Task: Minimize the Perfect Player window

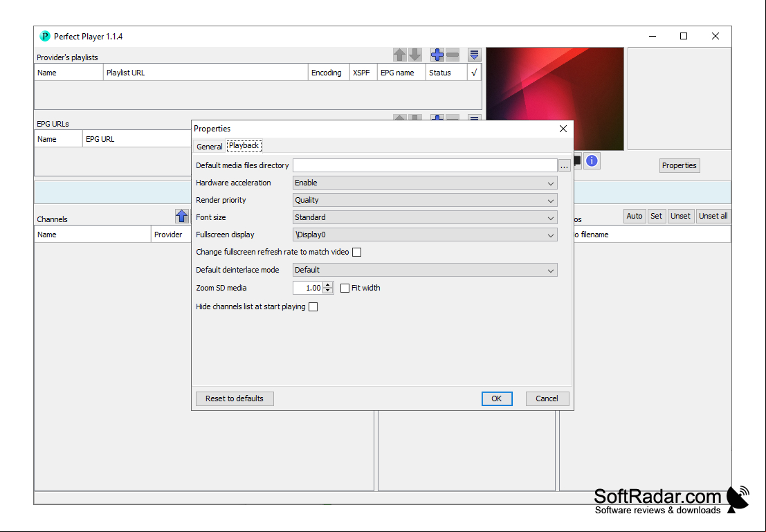Action: point(653,36)
